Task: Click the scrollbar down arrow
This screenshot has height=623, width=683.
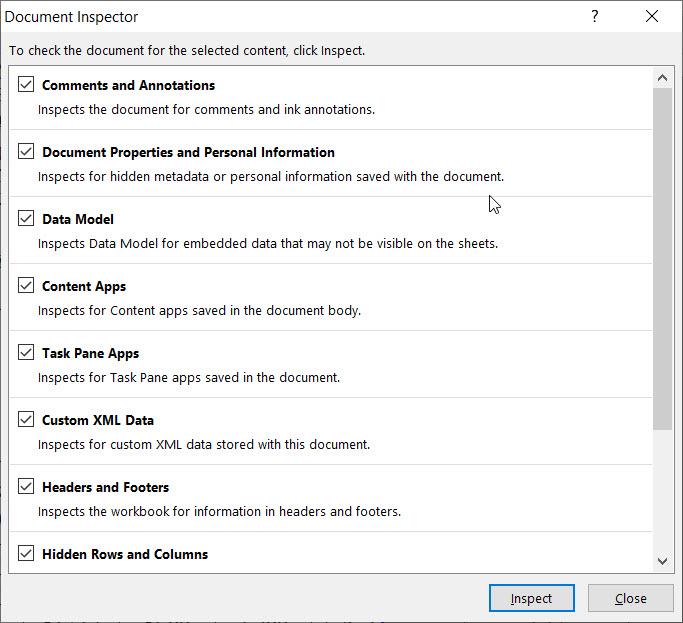Action: [663, 562]
